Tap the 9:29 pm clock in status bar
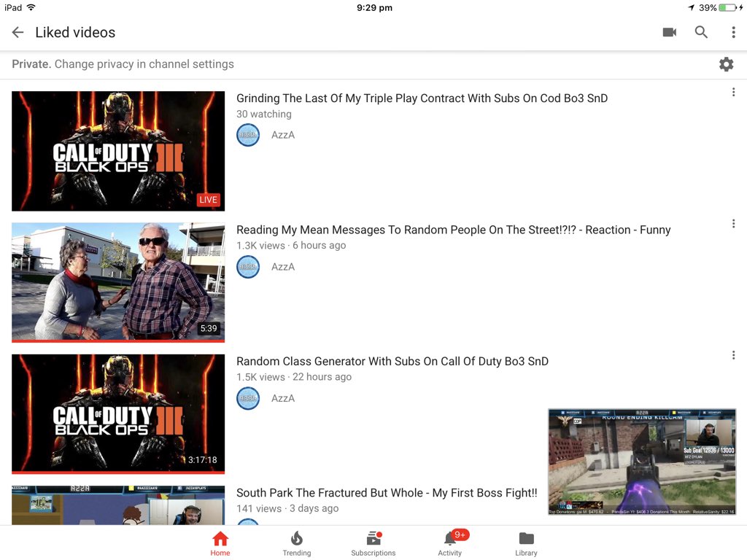 374,7
